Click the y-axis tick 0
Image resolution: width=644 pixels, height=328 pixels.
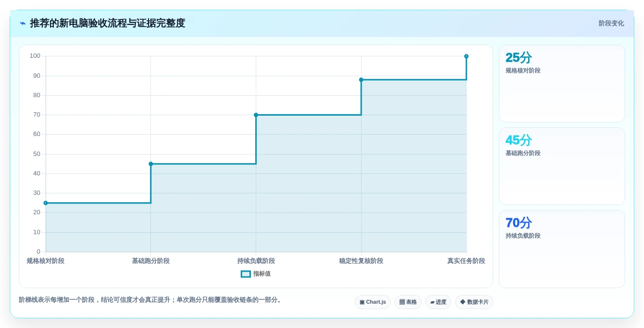38,252
